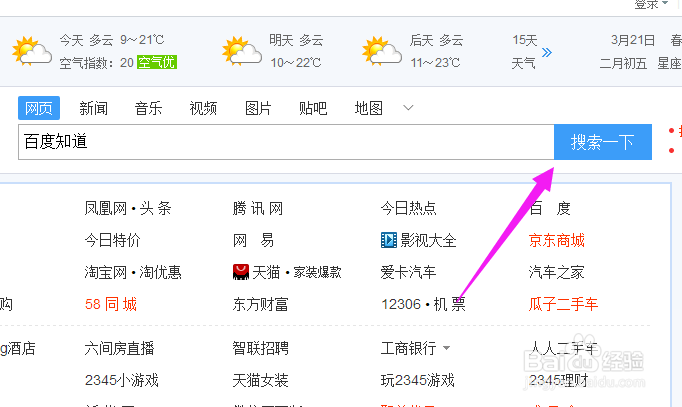The width and height of the screenshot is (682, 407).
Task: Open the 淘宝网 link
Action: pos(106,272)
